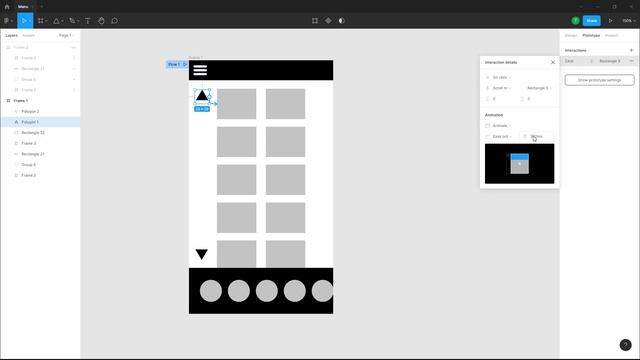This screenshot has width=640, height=360.
Task: Open the Ease out easing dropdown
Action: click(502, 136)
